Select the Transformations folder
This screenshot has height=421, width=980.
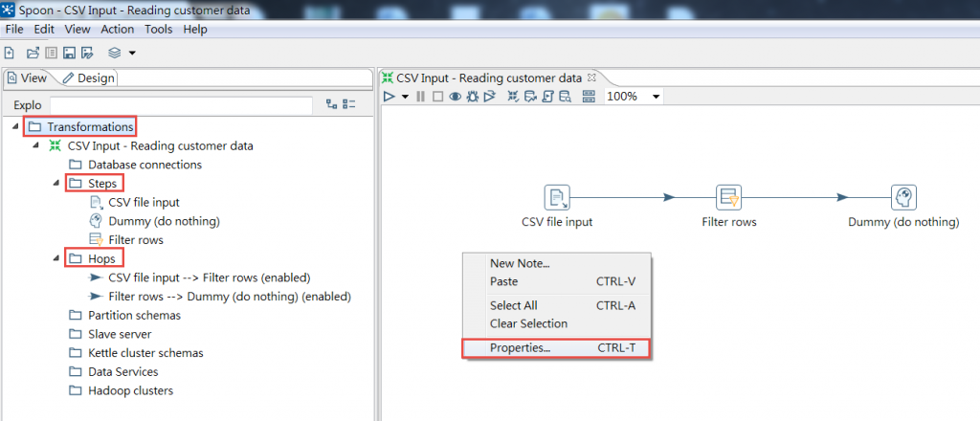click(x=80, y=127)
